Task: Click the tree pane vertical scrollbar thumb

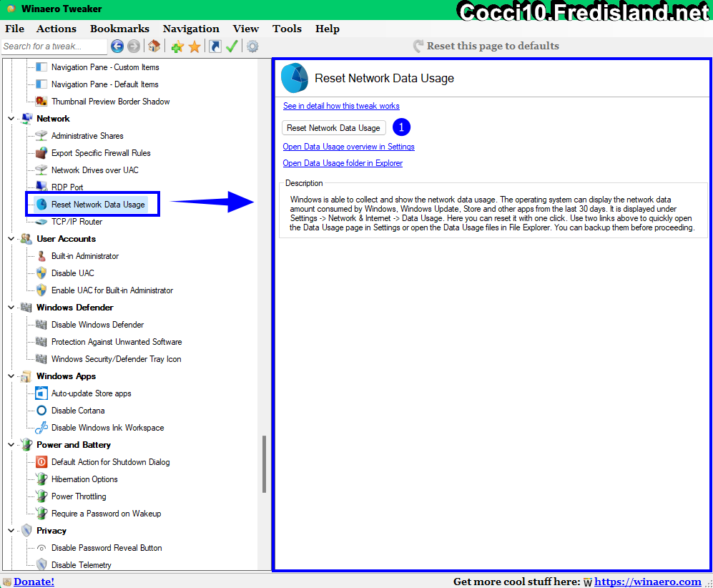Action: [264, 464]
